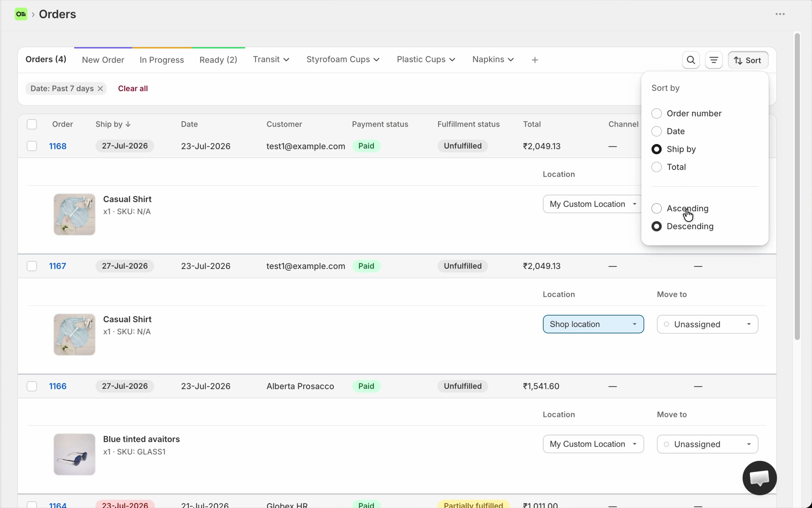Click Casual Shirt thumbnail in order 1168
Viewport: 812px width, 508px height.
(74, 214)
